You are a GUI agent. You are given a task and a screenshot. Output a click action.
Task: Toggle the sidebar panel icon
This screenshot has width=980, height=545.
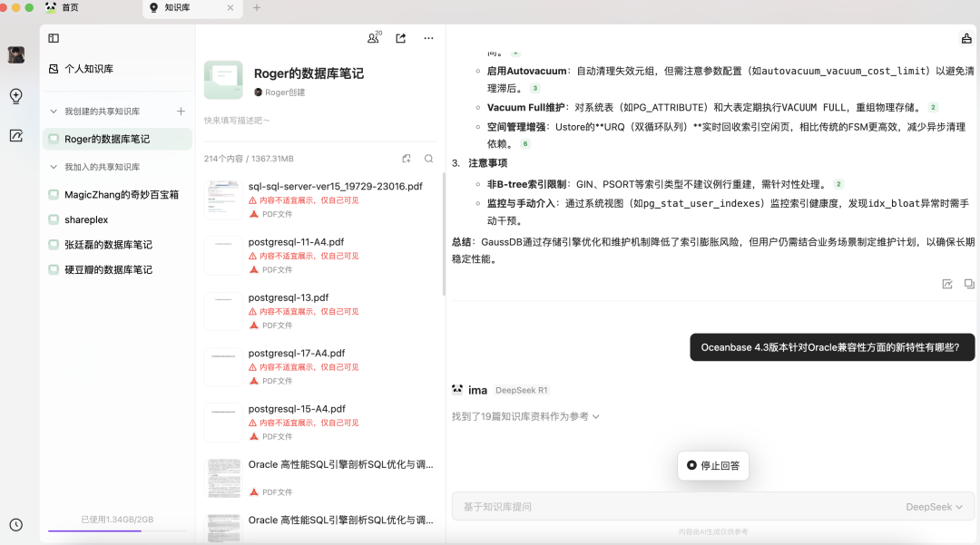pos(54,38)
